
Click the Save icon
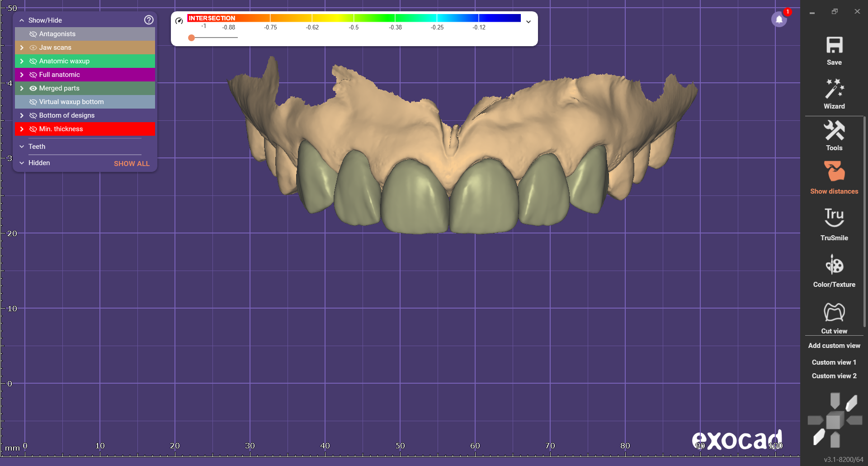click(x=834, y=45)
